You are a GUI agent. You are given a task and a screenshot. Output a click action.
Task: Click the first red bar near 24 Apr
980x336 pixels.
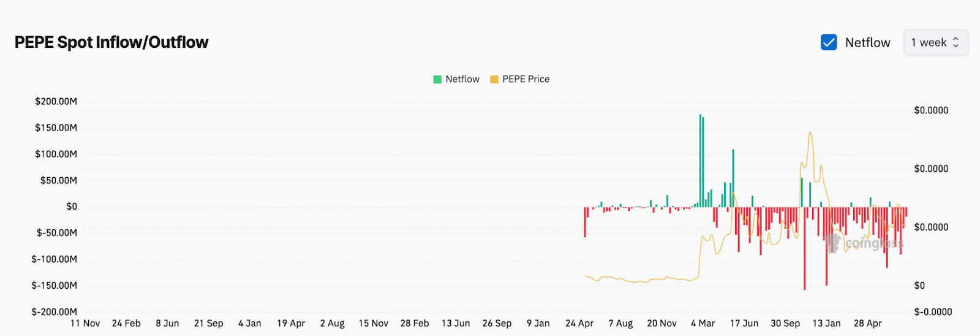585,222
